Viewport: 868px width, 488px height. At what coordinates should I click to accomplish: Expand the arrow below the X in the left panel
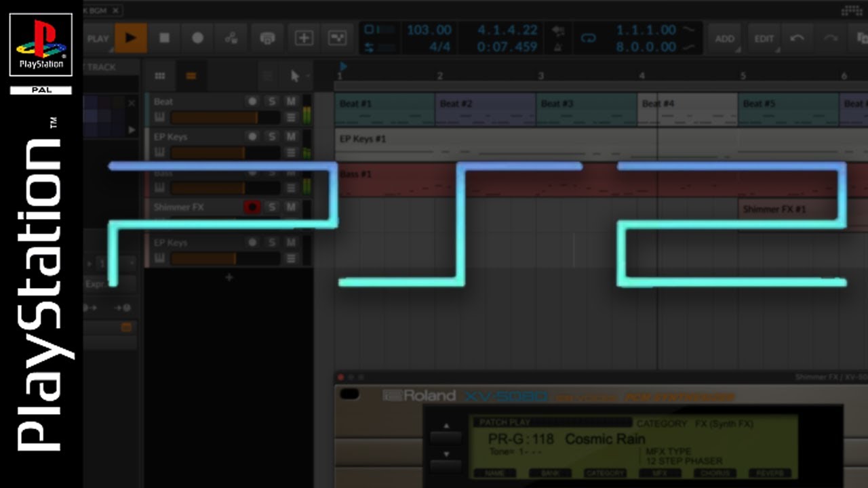(132, 129)
